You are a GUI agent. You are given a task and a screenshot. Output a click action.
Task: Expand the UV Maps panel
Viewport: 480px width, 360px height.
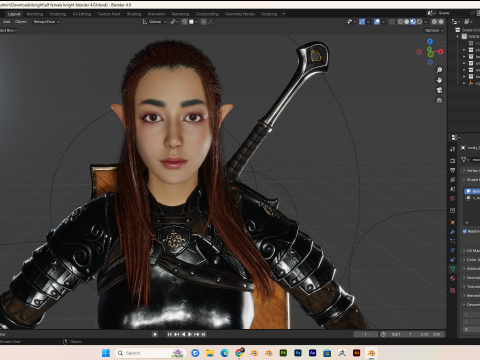pos(471,250)
